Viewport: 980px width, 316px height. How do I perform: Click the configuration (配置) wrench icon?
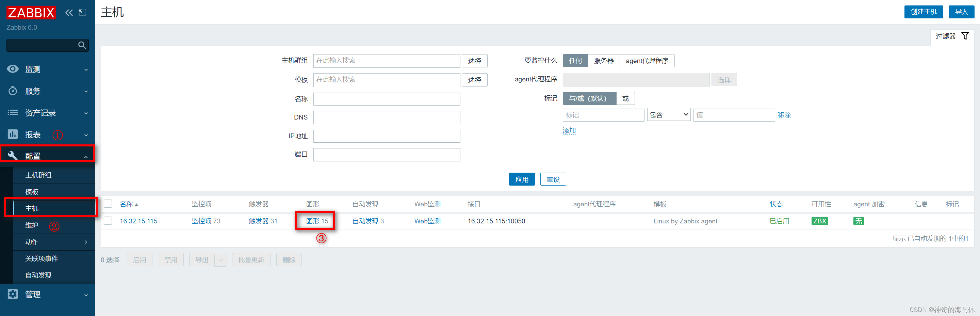13,155
